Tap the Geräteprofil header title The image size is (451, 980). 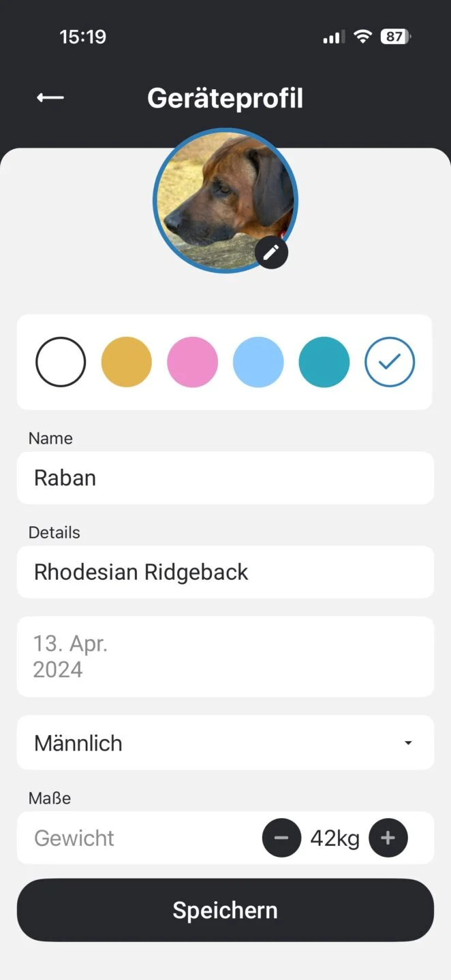tap(225, 97)
